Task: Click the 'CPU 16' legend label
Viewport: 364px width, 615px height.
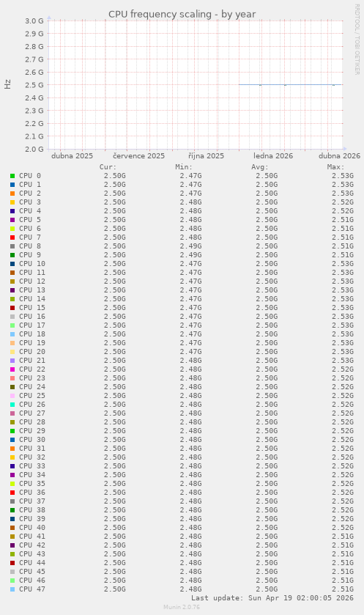Action: click(32, 316)
